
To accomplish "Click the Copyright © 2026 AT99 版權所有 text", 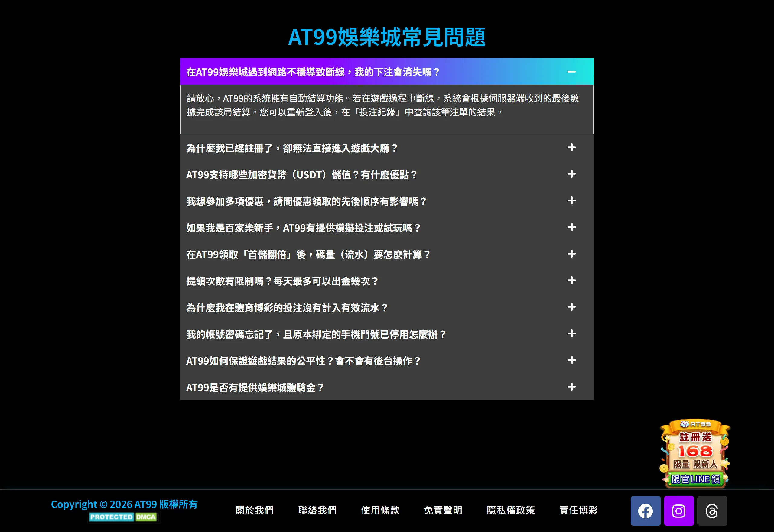I will 124,504.
